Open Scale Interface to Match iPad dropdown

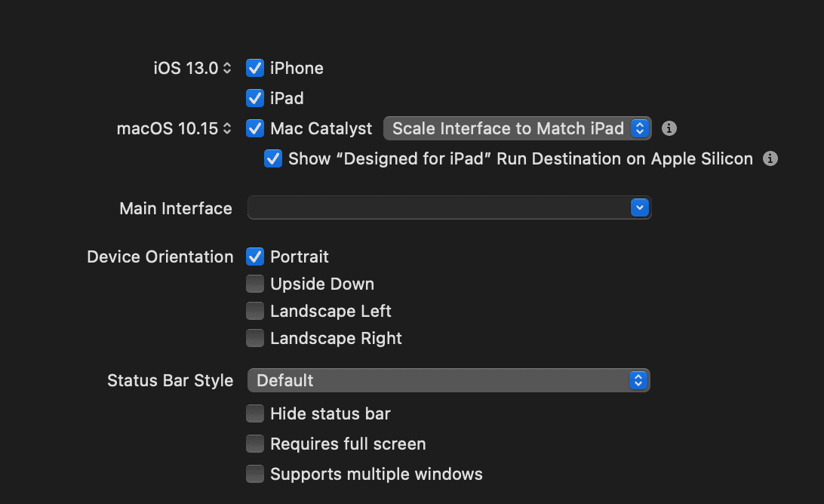click(517, 128)
